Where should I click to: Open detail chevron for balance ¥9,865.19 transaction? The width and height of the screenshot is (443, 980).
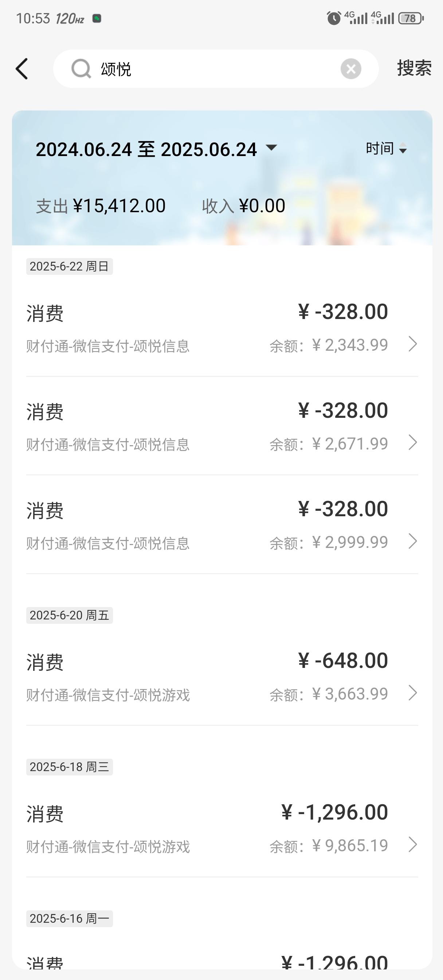412,845
